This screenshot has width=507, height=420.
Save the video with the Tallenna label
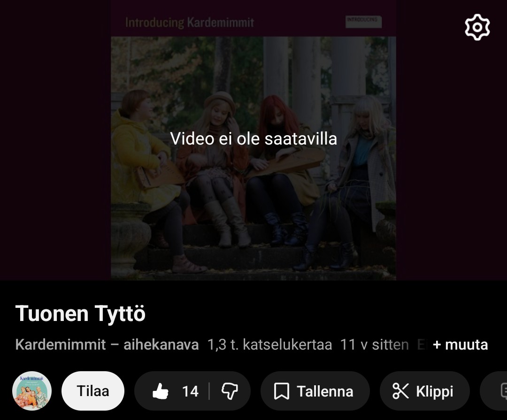(x=325, y=391)
